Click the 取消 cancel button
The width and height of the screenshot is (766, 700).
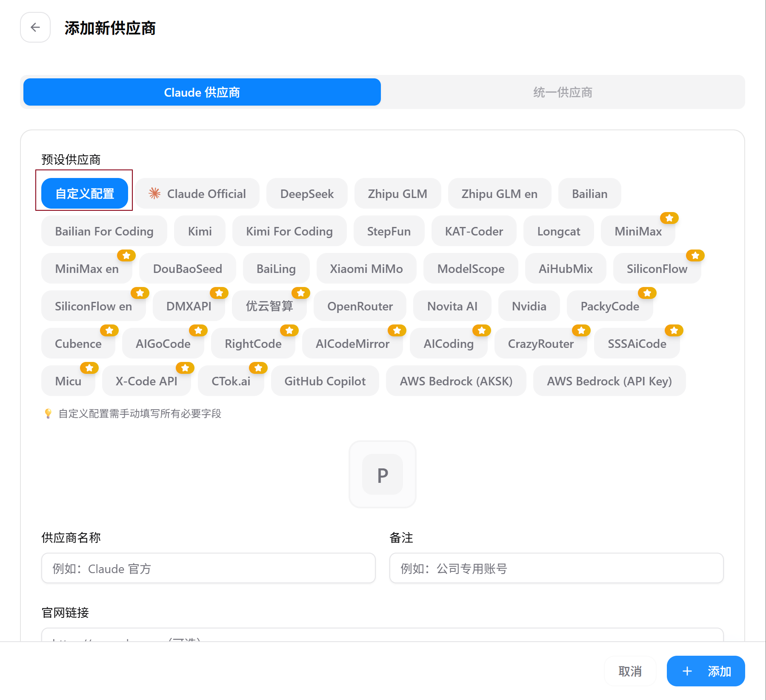pos(630,671)
